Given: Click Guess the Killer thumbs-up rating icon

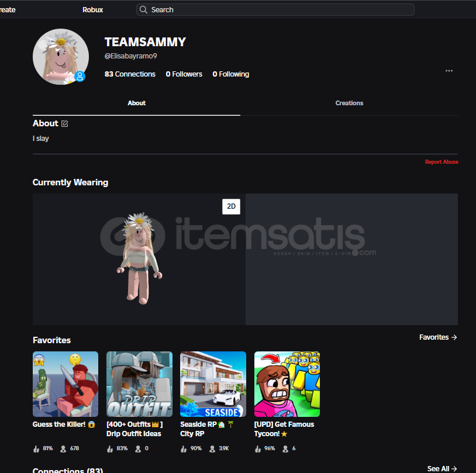Looking at the screenshot, I should click(x=36, y=448).
